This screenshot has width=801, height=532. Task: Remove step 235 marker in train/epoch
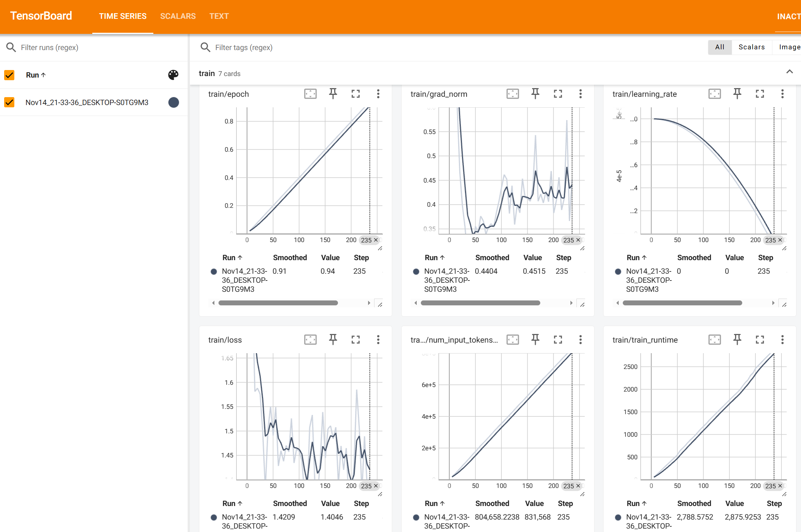tap(376, 240)
